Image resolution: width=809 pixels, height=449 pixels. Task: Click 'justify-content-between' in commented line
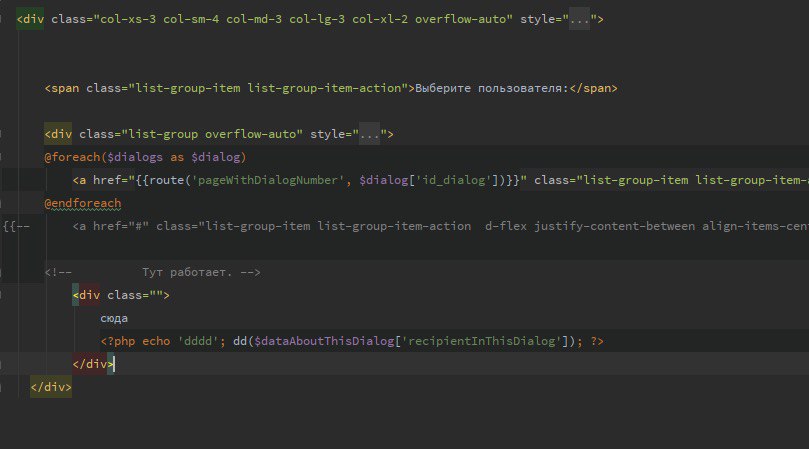click(x=614, y=226)
